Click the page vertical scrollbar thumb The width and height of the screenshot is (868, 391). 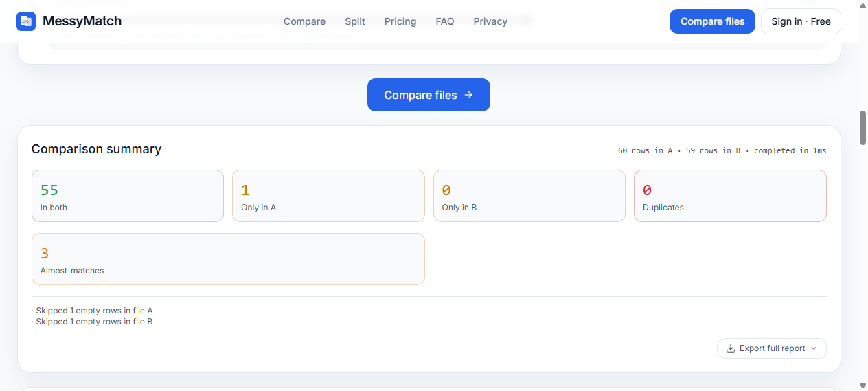pyautogui.click(x=863, y=127)
